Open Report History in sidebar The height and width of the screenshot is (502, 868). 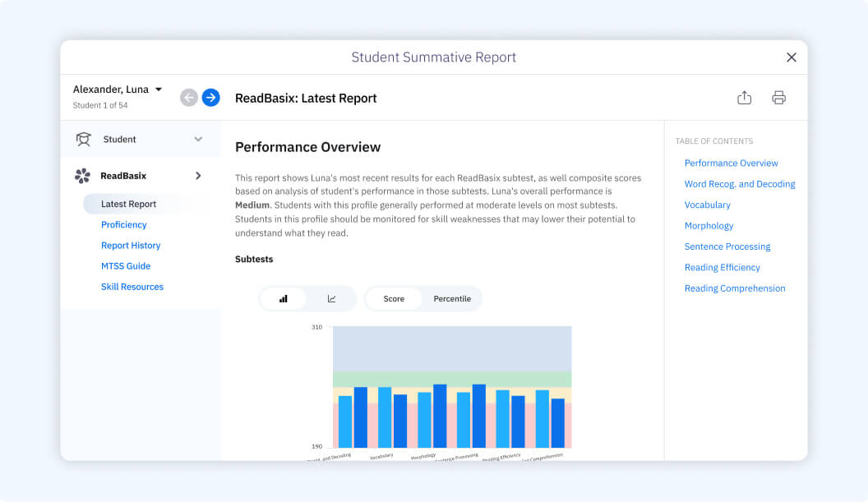[x=131, y=245]
